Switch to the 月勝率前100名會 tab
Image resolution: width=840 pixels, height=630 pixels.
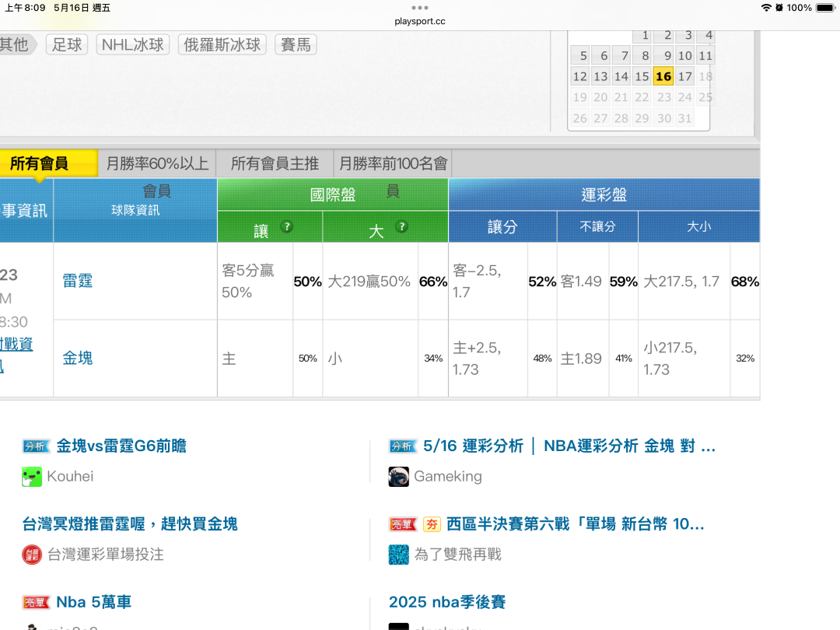[393, 163]
